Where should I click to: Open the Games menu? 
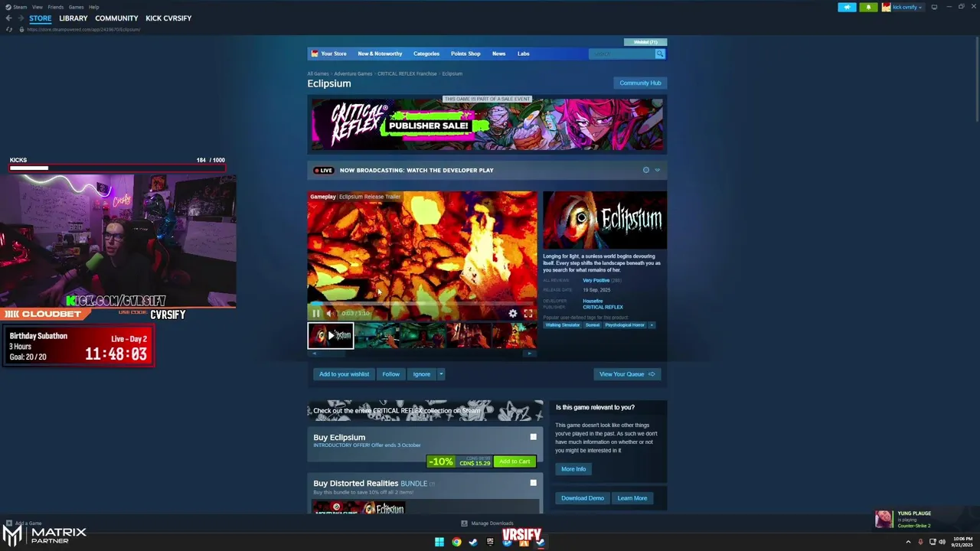coord(77,7)
